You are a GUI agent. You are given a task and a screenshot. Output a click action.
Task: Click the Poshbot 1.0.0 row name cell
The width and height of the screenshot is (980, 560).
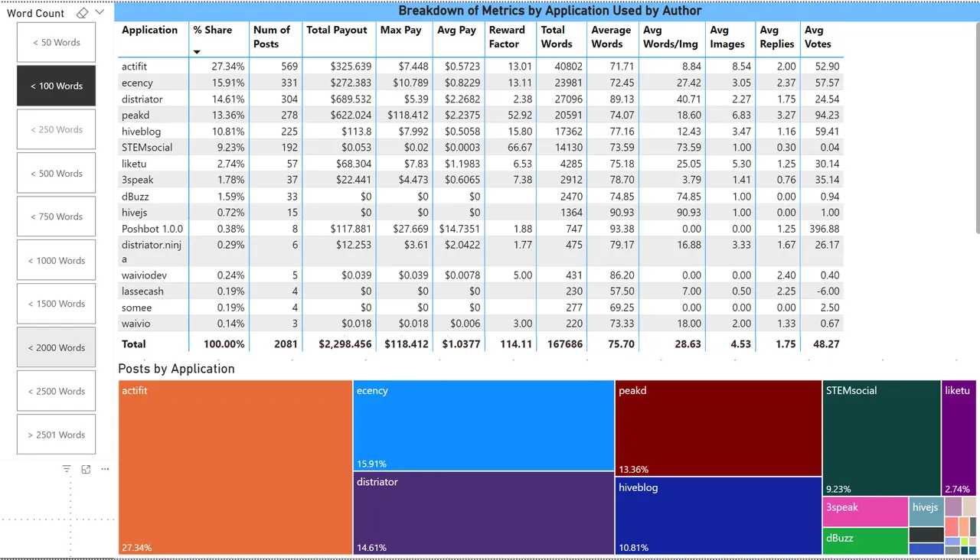(152, 229)
